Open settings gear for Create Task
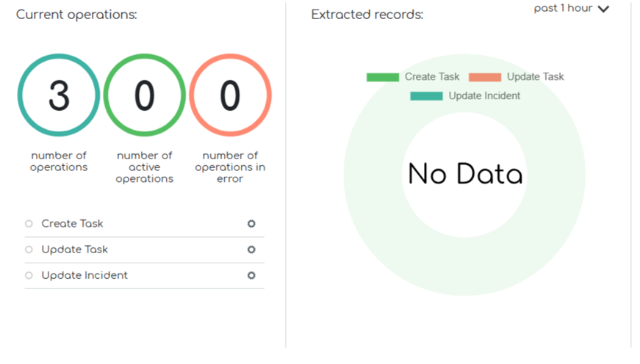Viewport: 640px width, 364px height. click(x=251, y=224)
